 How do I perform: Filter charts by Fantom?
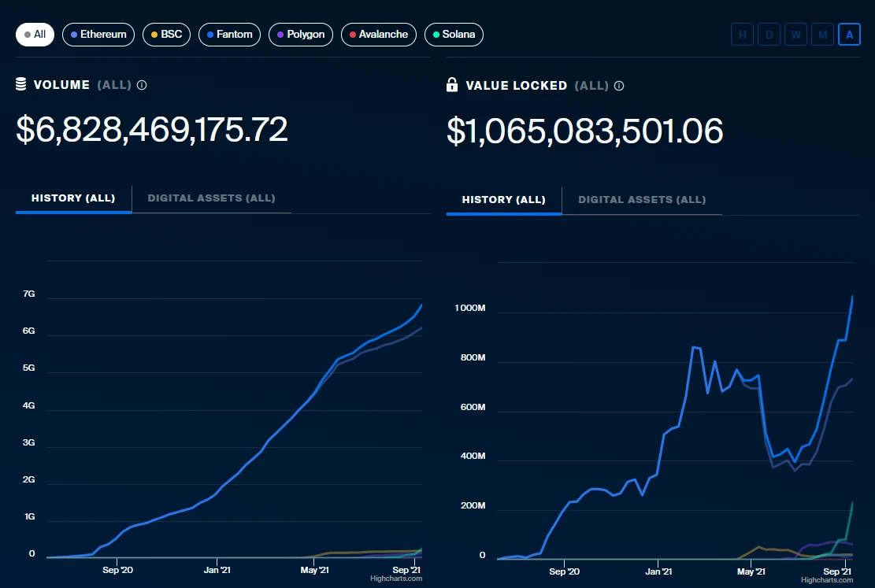(x=229, y=35)
